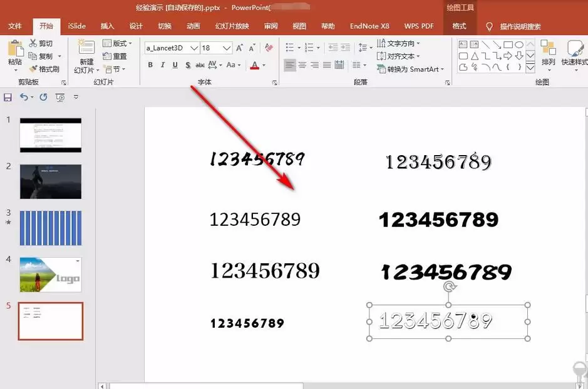588x389 pixels.
Task: Click the Undo arrow icon
Action: [24, 97]
